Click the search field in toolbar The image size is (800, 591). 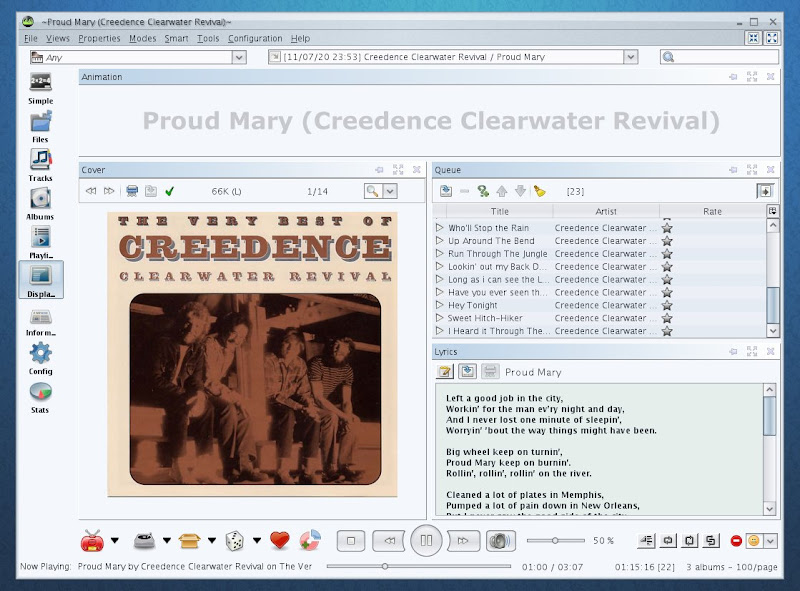[719, 57]
